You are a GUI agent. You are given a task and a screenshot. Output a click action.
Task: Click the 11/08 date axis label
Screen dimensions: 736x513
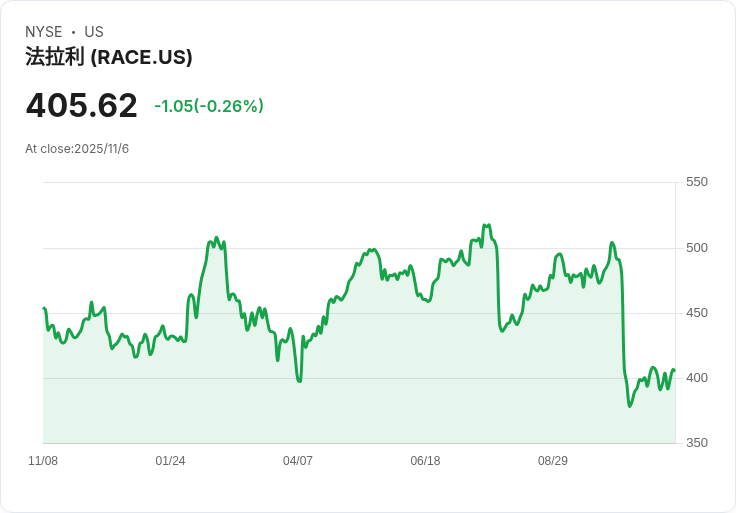click(x=43, y=460)
